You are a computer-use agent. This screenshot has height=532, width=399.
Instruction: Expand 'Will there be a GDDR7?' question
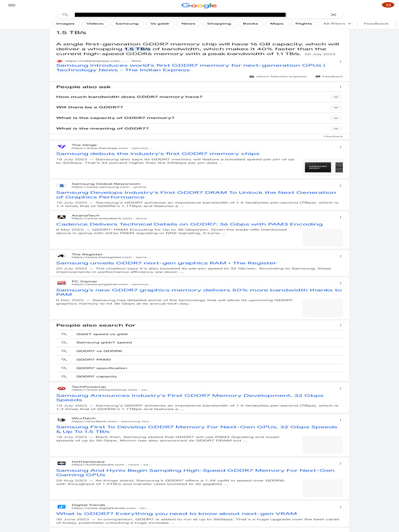(x=199, y=107)
